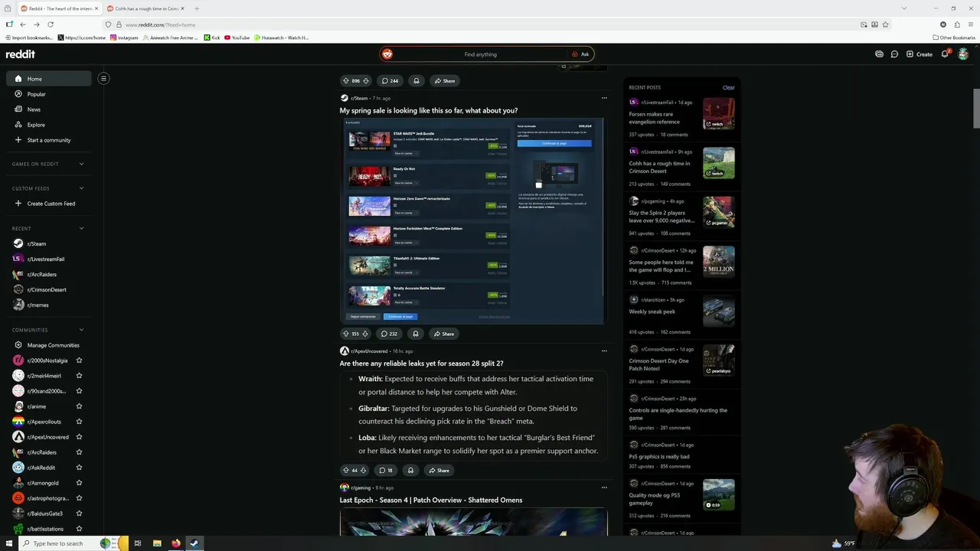Image resolution: width=980 pixels, height=551 pixels.
Task: Collapse the Recent section
Action: click(x=81, y=228)
